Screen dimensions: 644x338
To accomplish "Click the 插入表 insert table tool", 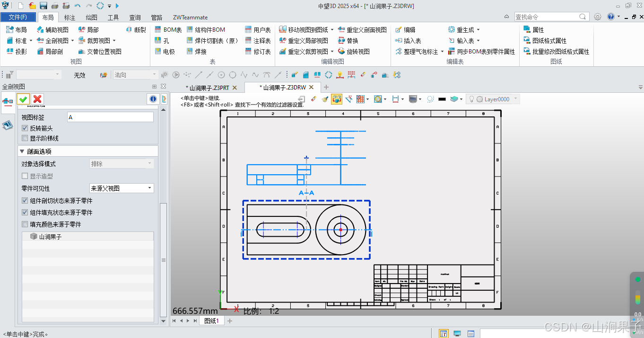I will [x=408, y=41].
